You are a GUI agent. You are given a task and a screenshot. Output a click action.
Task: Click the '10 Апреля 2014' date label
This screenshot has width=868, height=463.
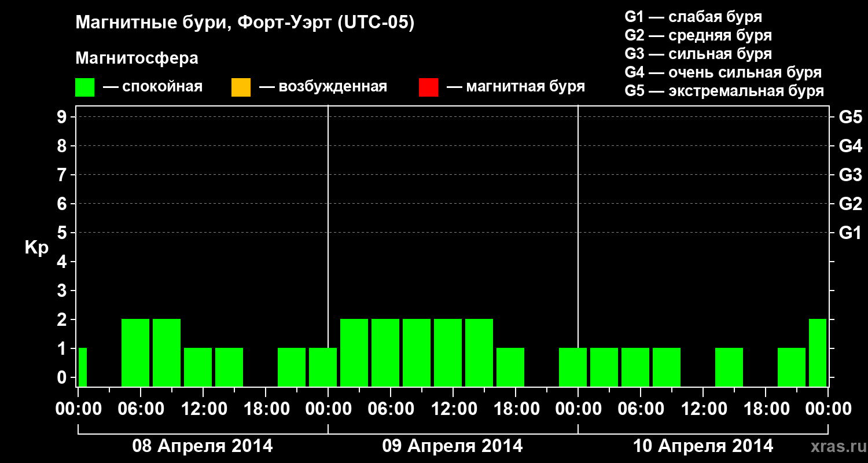point(703,446)
